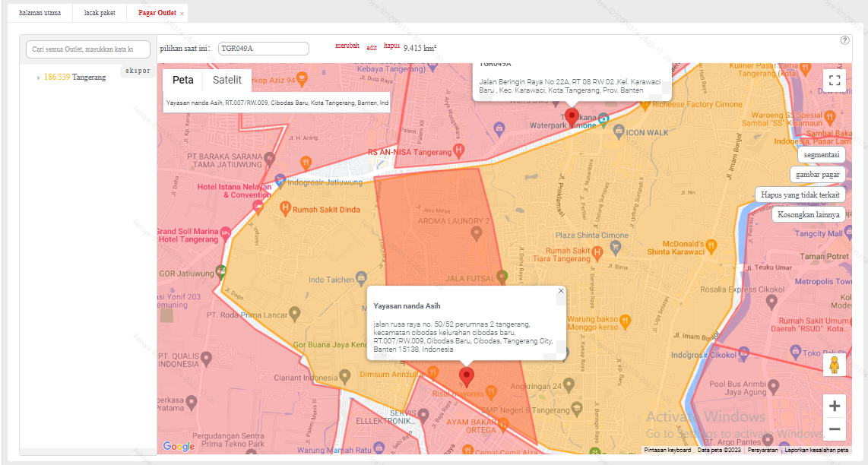Click the Indo Taichen pin

tap(362, 277)
